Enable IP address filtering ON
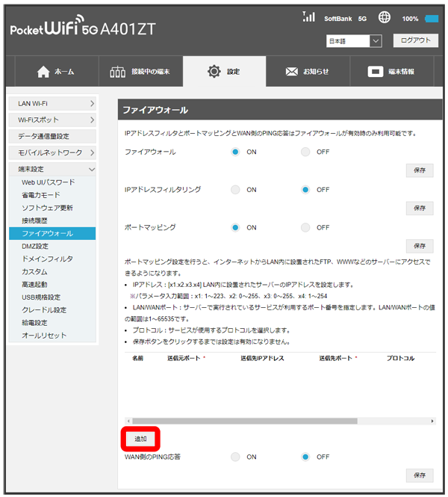Screen dimensions: 448x497 (235, 190)
